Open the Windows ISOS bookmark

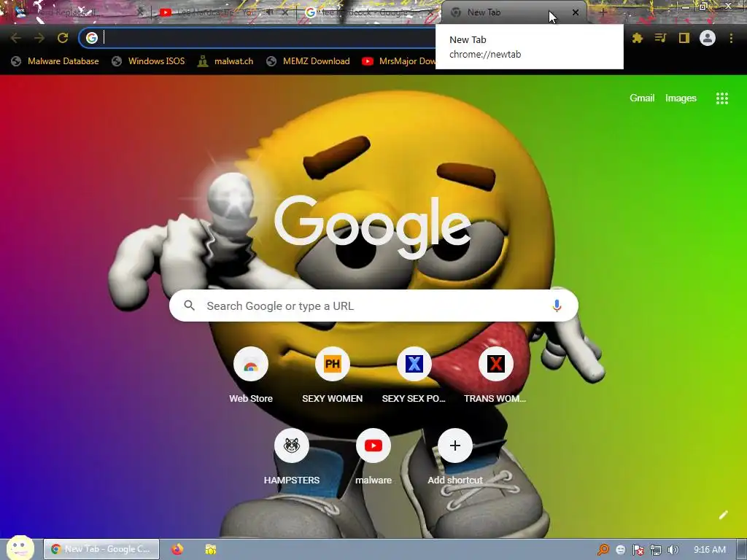tap(148, 61)
